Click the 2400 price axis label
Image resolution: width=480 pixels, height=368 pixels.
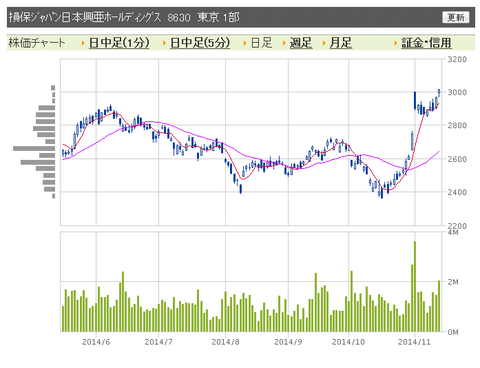457,192
